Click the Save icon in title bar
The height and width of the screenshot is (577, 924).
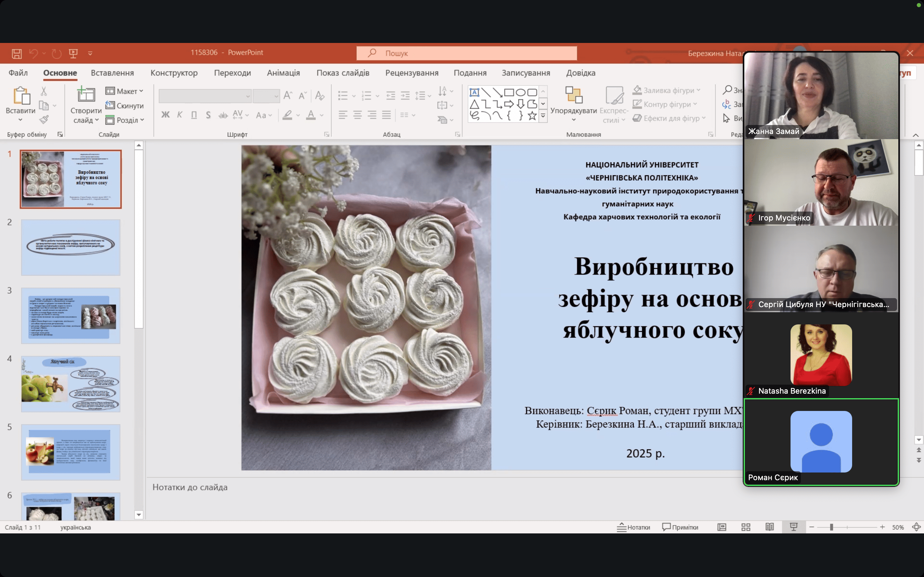pos(16,54)
